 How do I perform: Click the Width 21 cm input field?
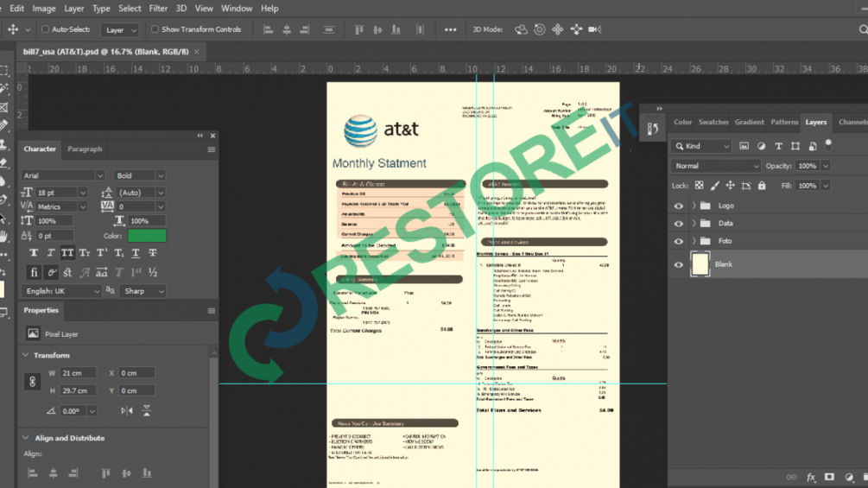coord(78,373)
